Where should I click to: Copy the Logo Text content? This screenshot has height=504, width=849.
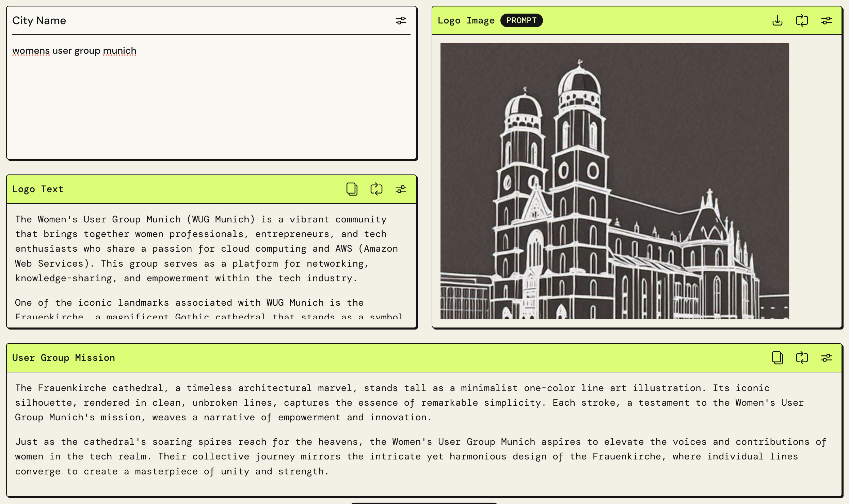click(x=352, y=189)
